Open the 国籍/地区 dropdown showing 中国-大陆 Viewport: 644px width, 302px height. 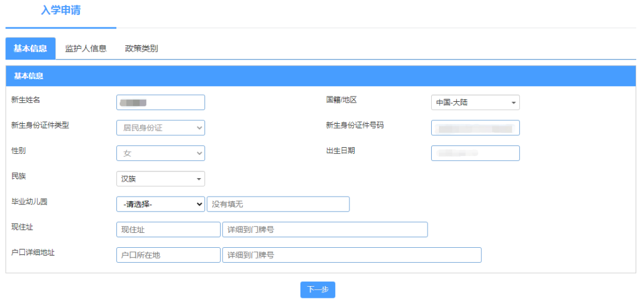tap(475, 102)
